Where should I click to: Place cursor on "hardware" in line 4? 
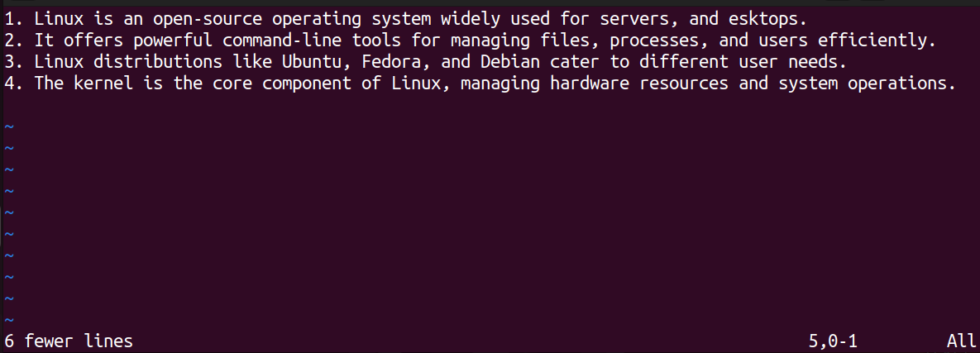click(589, 83)
